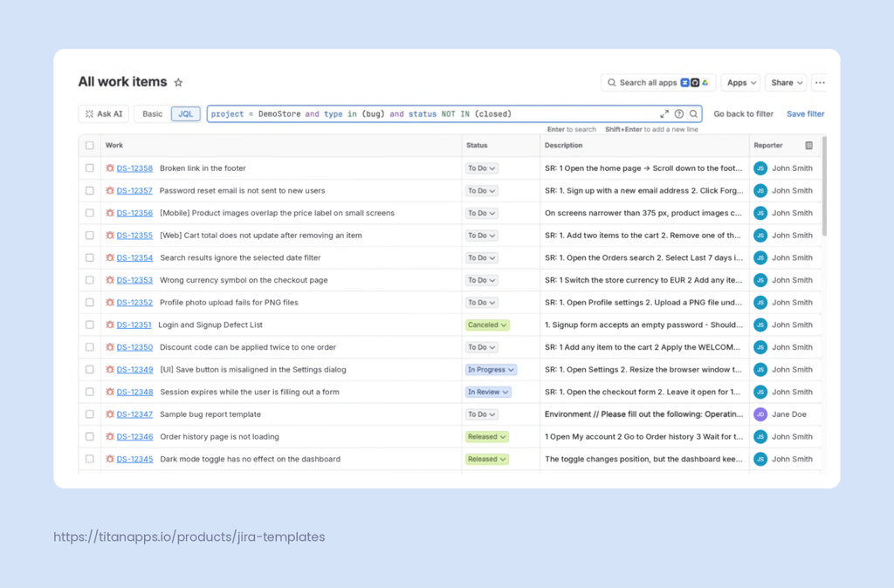Viewport: 894px width, 588px height.
Task: Open the To Do status dropdown for DS-12358
Action: (482, 168)
